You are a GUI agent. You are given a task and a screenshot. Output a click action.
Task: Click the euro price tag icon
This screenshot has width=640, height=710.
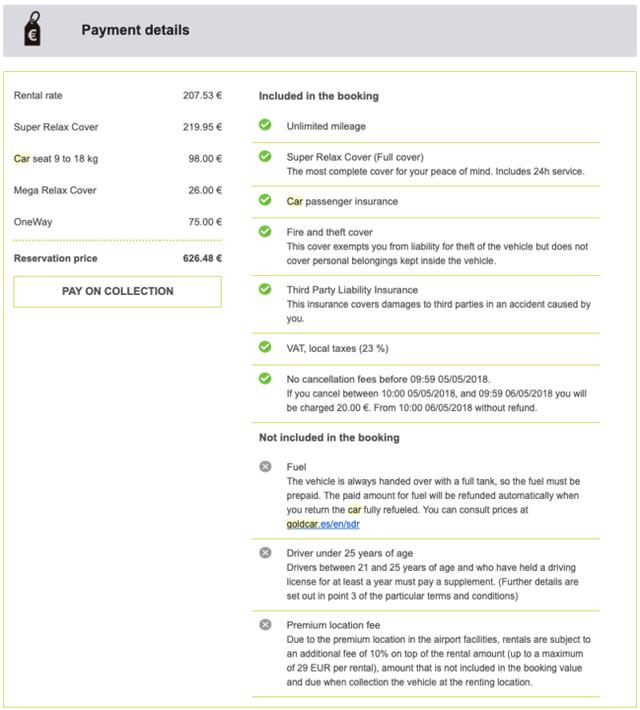click(x=32, y=30)
